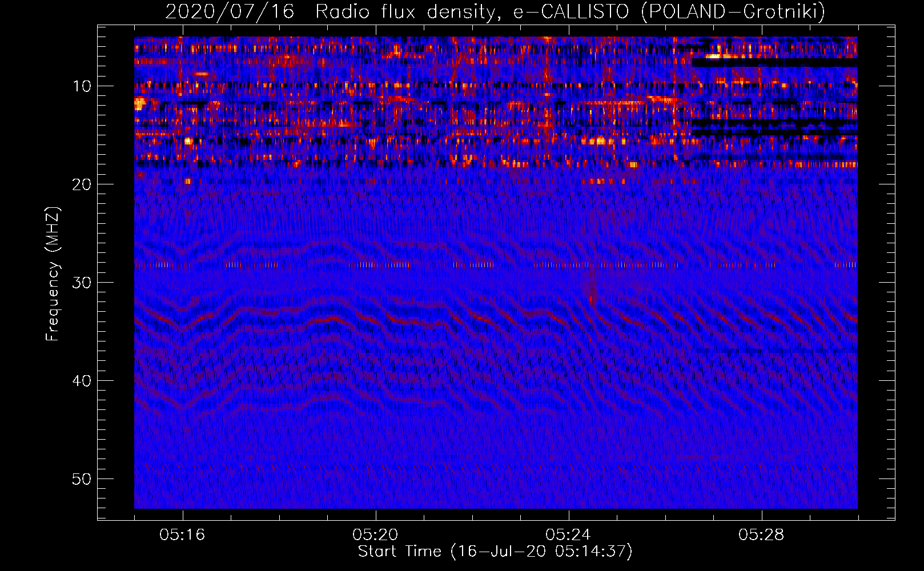This screenshot has height=571, width=924.
Task: Click the plot title mentioning e-CALLISTO POLAND-Grotniki
Action: tap(495, 11)
